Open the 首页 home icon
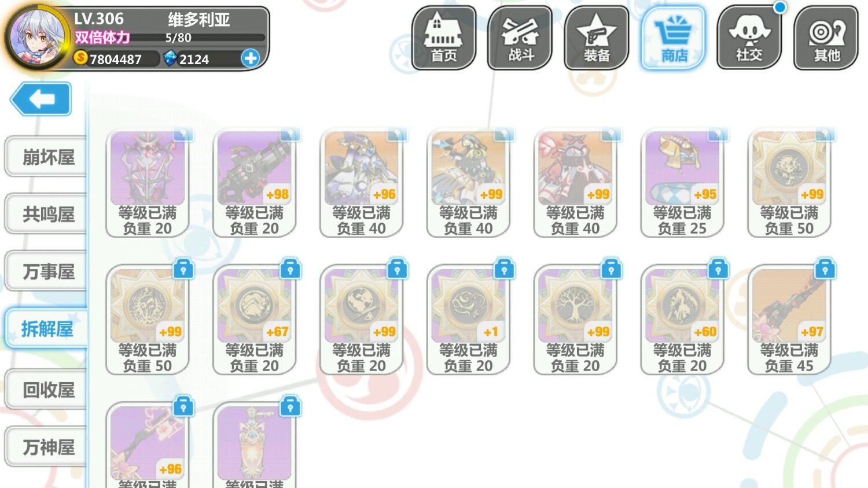 coord(444,38)
